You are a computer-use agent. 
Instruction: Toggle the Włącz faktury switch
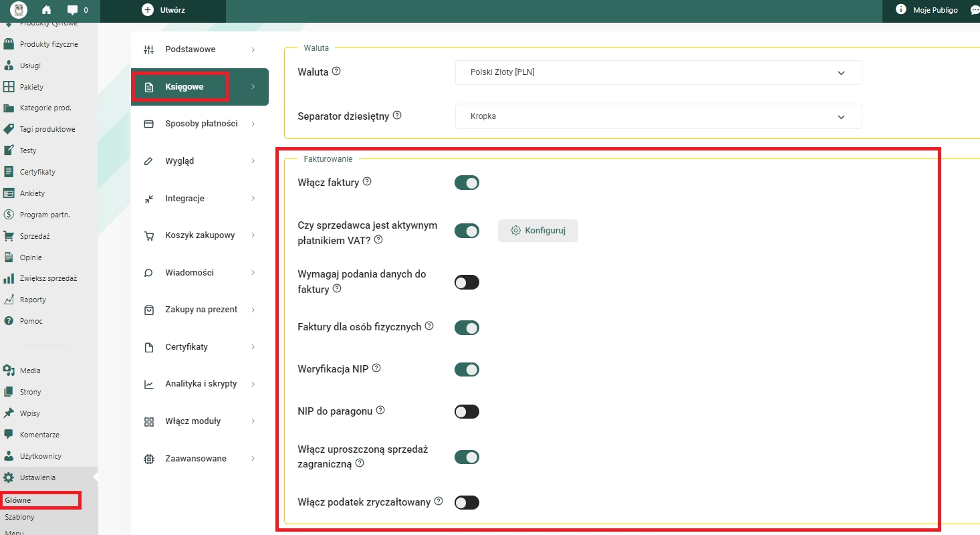point(467,183)
